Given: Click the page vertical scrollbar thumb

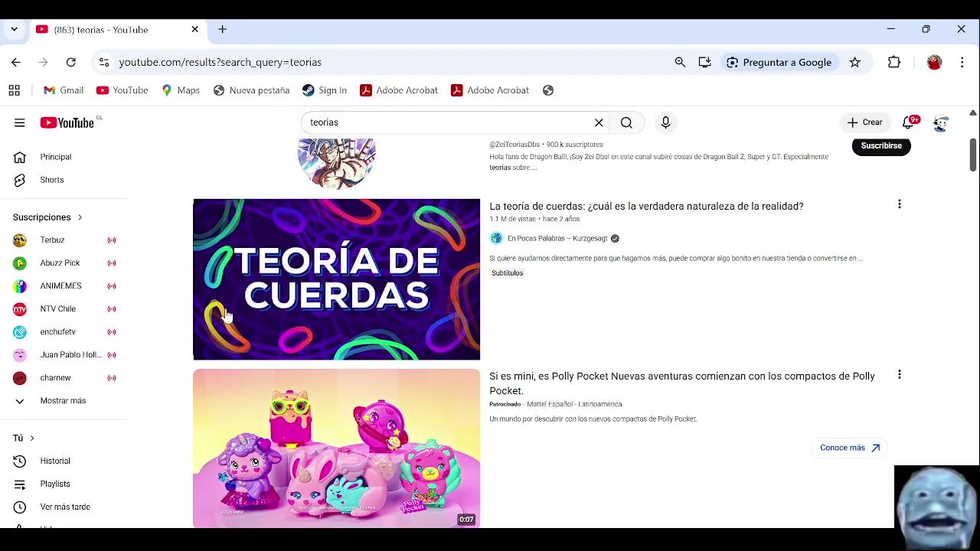Looking at the screenshot, I should (972, 155).
